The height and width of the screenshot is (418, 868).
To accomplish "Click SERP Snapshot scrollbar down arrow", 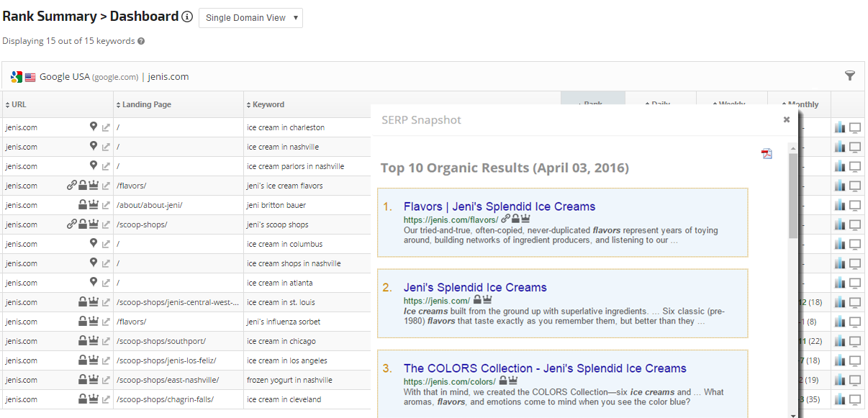I will point(793,414).
